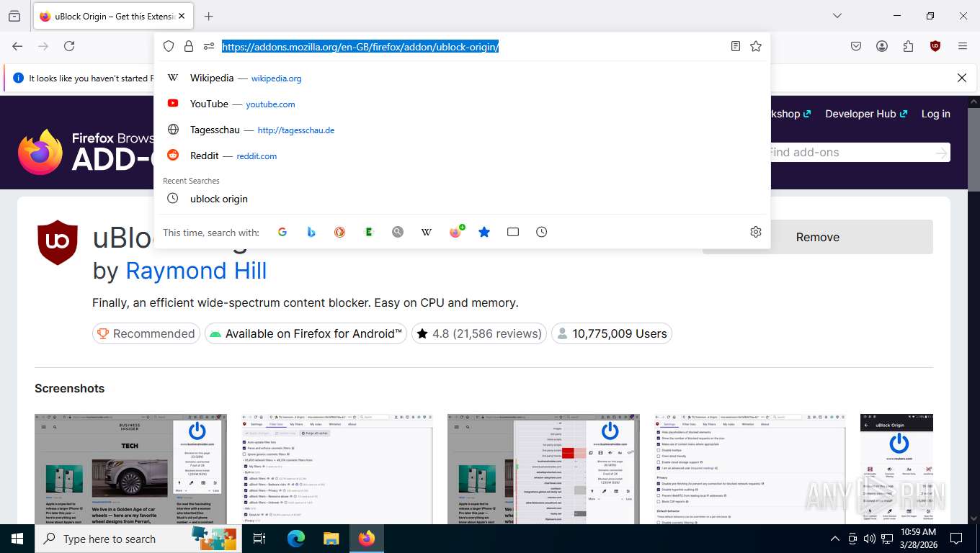The height and width of the screenshot is (553, 980).
Task: Submit add-on search with arrow
Action: 941,153
